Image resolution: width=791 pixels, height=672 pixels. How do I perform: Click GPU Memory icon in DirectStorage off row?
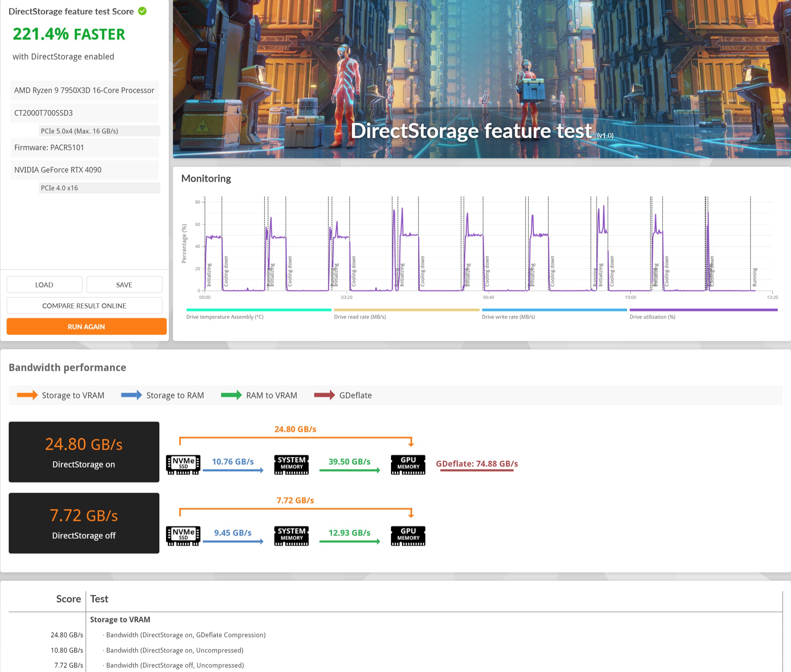click(408, 536)
